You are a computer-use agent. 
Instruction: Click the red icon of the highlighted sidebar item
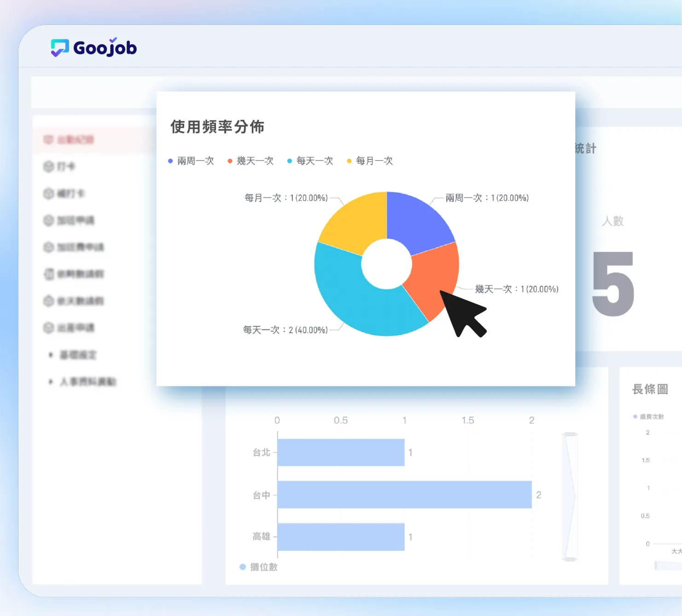click(x=48, y=140)
